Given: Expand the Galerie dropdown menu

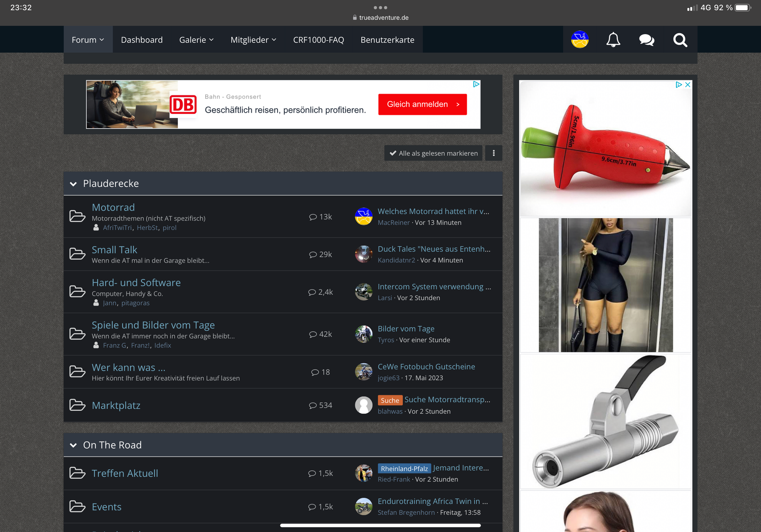Looking at the screenshot, I should (x=196, y=40).
